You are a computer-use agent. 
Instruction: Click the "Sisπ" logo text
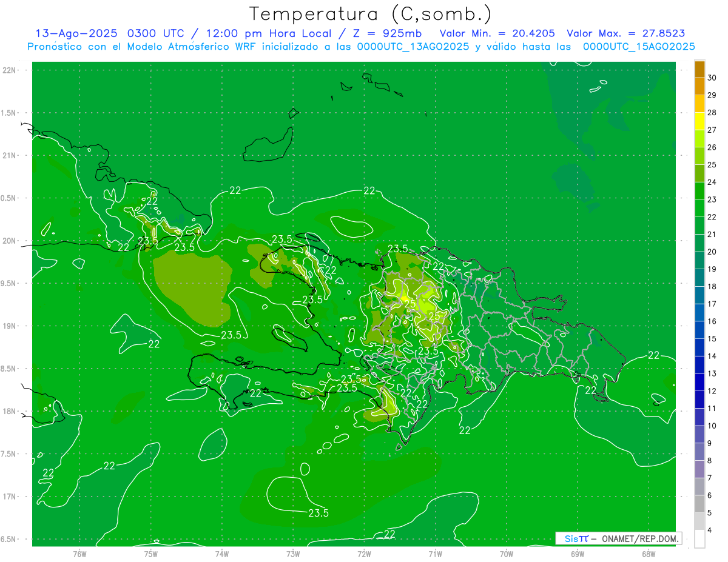(576, 538)
